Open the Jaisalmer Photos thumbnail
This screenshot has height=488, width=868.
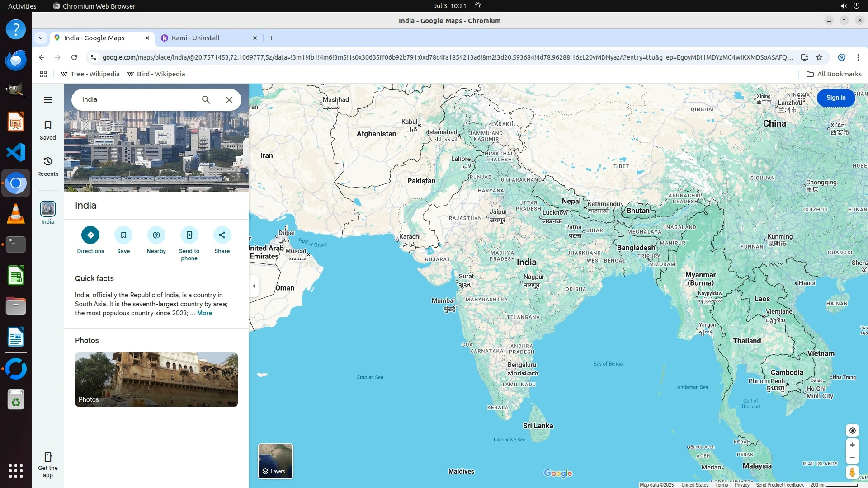click(156, 380)
